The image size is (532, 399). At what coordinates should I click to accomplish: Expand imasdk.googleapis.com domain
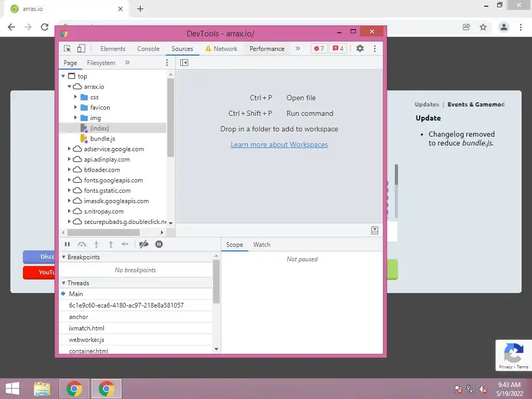pyautogui.click(x=69, y=201)
